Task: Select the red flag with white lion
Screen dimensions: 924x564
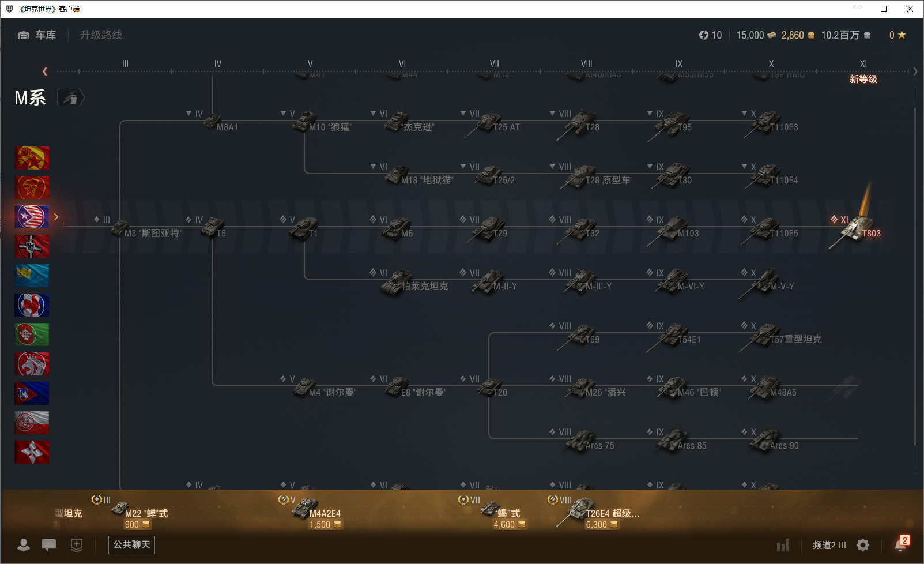Action: tap(32, 364)
